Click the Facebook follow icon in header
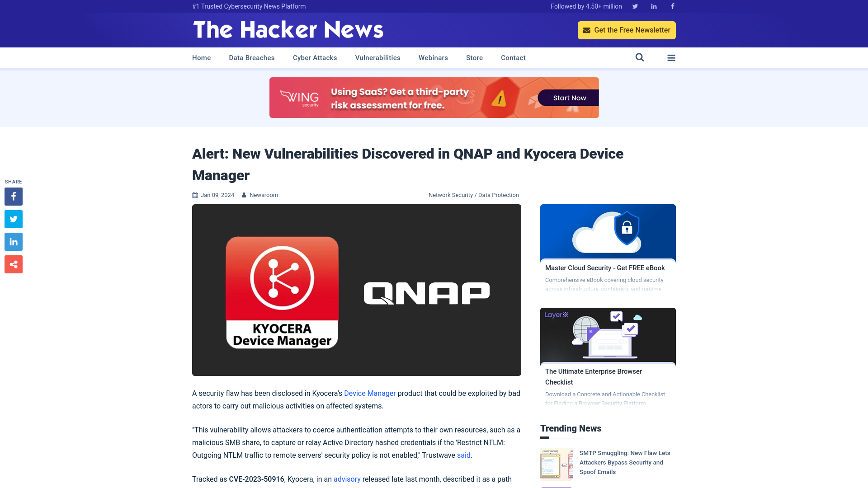868x488 pixels. click(x=672, y=6)
